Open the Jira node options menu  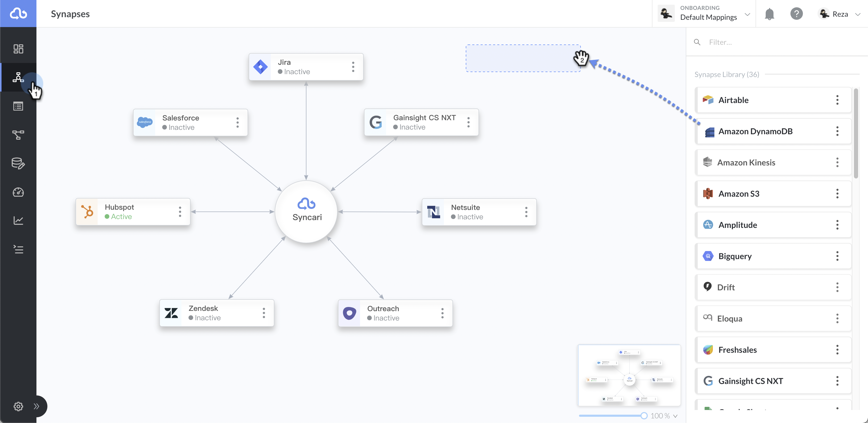coord(353,67)
